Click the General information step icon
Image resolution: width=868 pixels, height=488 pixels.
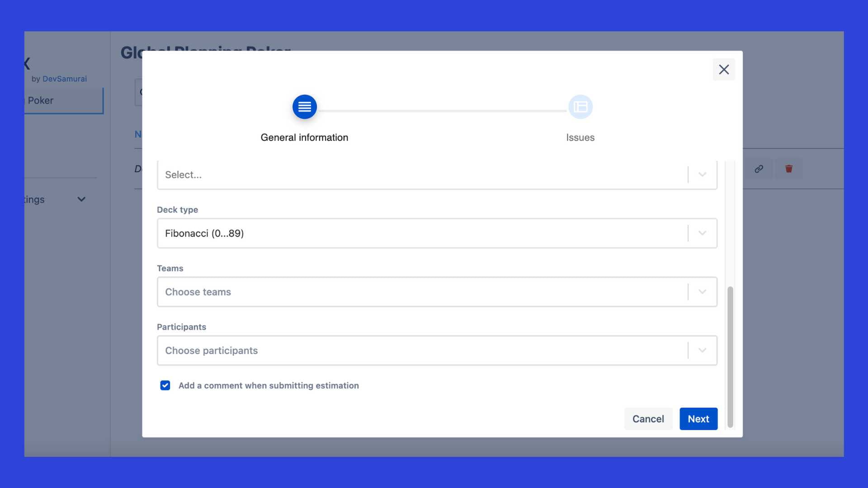[304, 107]
